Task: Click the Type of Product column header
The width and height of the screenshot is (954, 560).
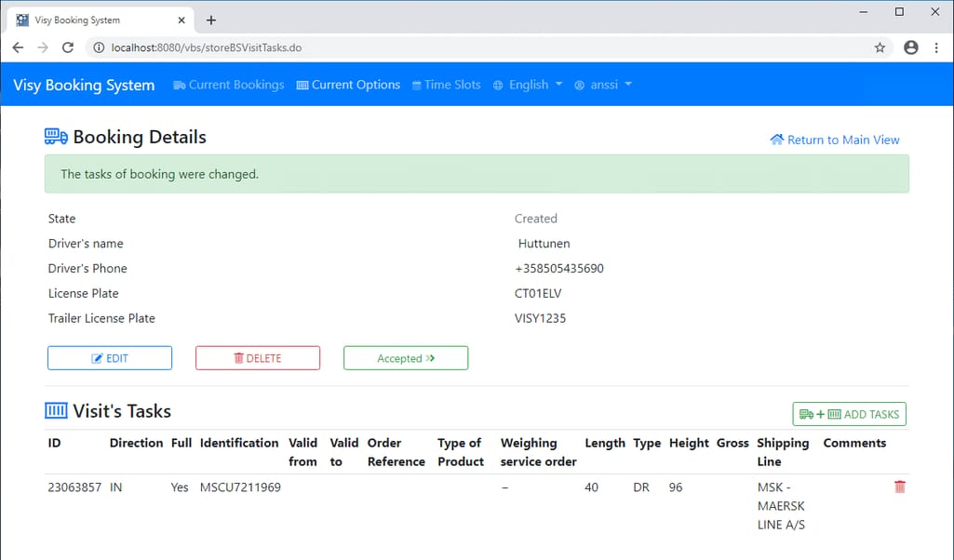Action: (x=461, y=452)
